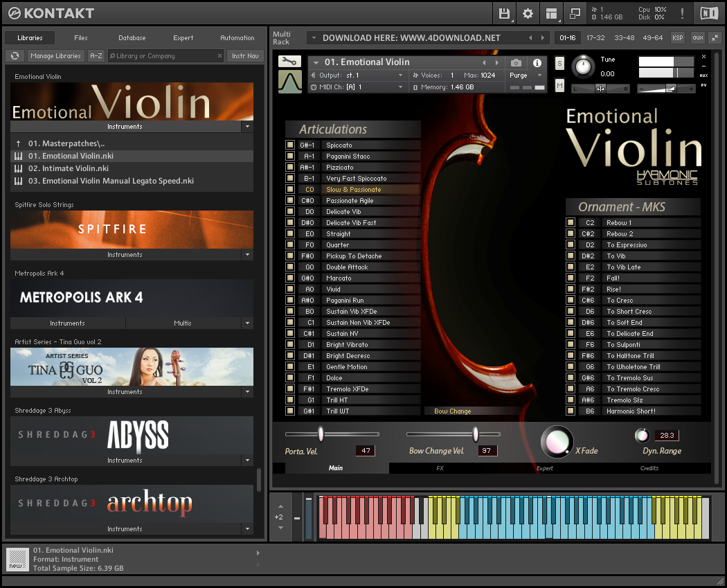The height and width of the screenshot is (588, 727).
Task: Shift keyboard octave up arrow
Action: [x=280, y=506]
